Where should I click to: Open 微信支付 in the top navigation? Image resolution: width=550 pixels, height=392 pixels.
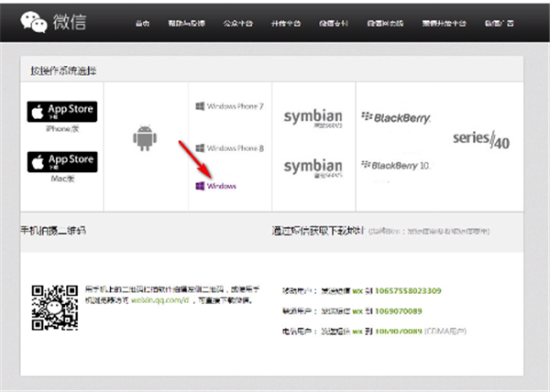pyautogui.click(x=334, y=24)
